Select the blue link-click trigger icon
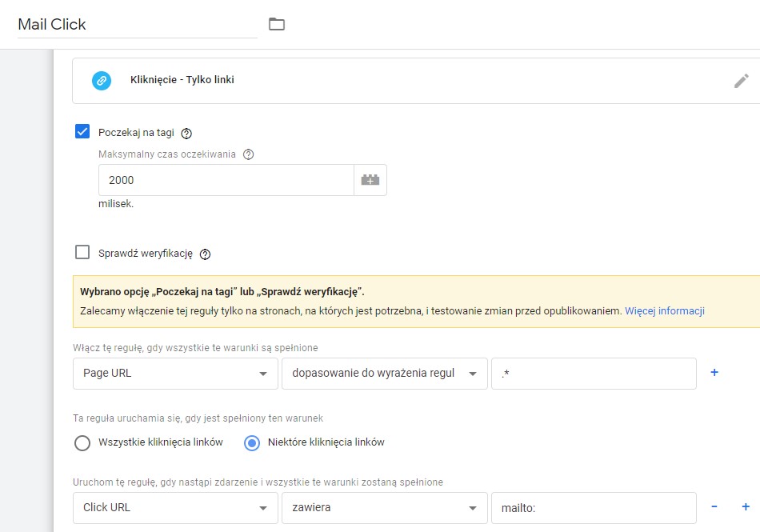Image resolution: width=760 pixels, height=532 pixels. (x=101, y=80)
